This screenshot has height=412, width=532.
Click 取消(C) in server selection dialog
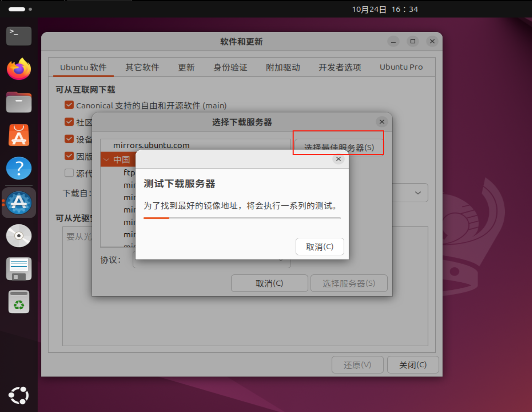click(269, 283)
